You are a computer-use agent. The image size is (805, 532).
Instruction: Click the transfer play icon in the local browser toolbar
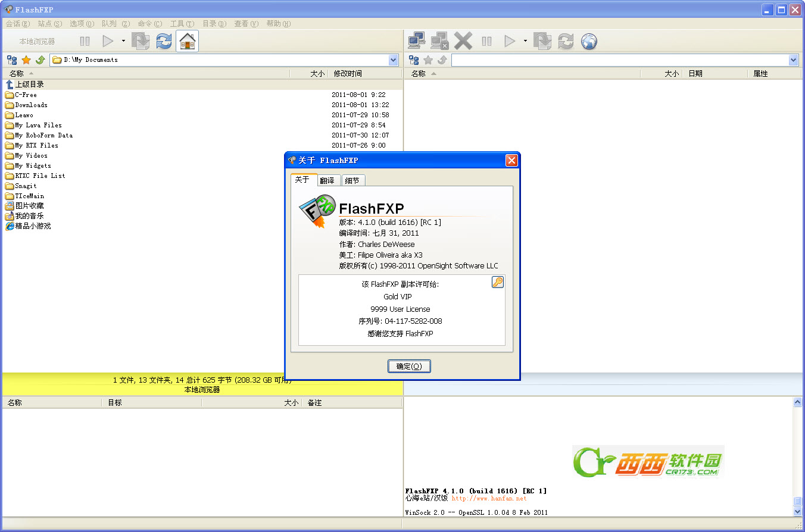pos(108,41)
